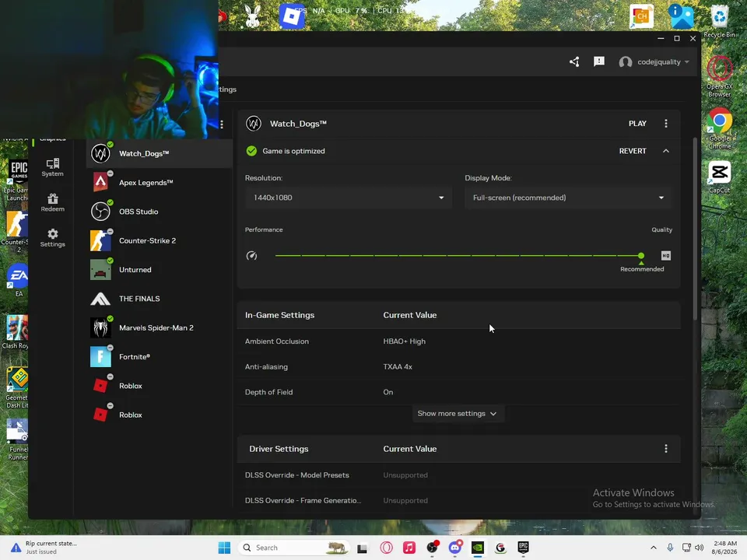This screenshot has width=747, height=560.
Task: Open EA app desktop shortcut
Action: [x=18, y=280]
